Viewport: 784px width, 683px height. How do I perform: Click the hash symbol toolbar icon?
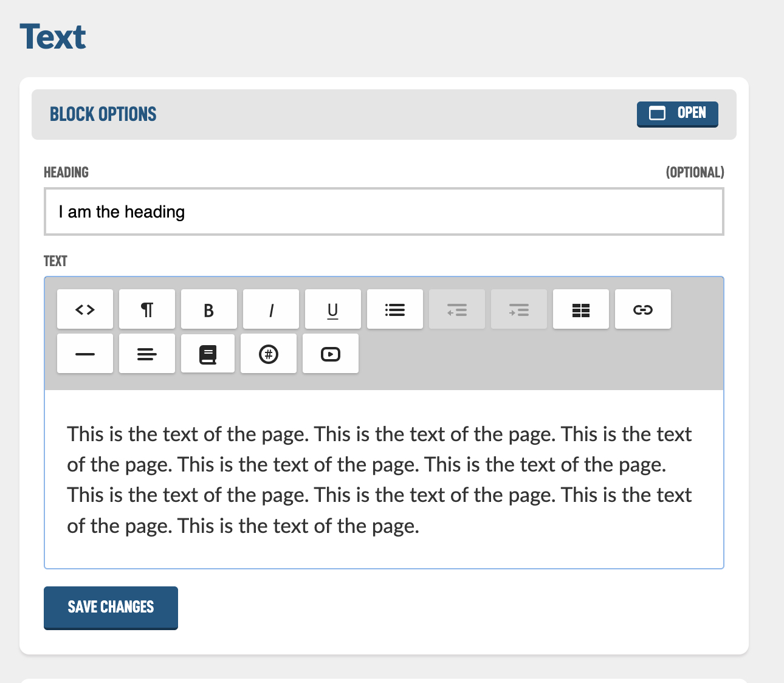click(269, 354)
